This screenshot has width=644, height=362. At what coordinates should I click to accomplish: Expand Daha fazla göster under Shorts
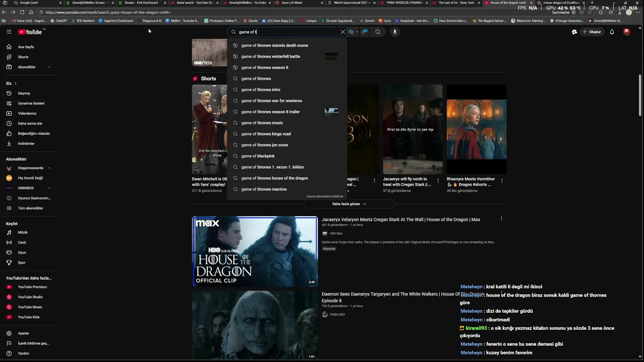tap(349, 204)
